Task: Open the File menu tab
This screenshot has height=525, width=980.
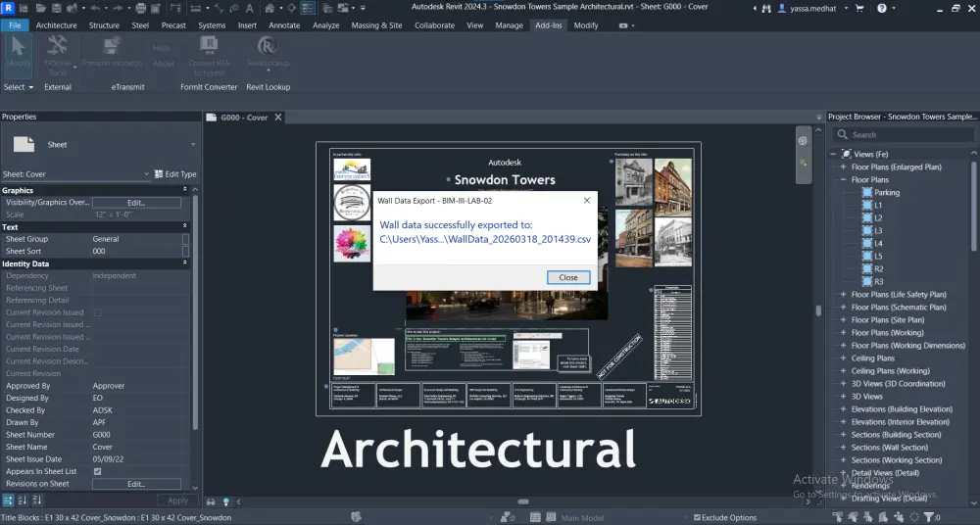Action: [x=15, y=25]
